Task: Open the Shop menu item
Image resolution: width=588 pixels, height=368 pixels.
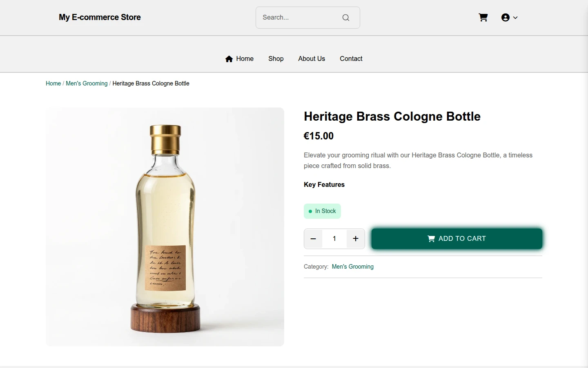Action: tap(276, 59)
